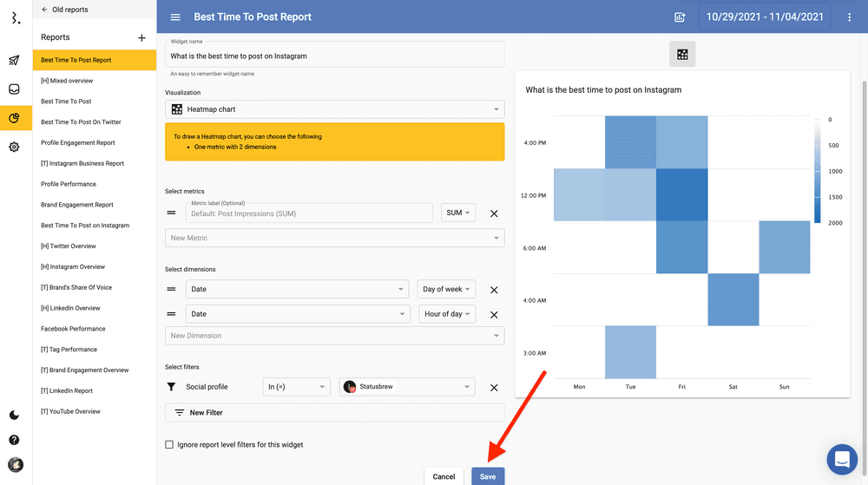Open the three-dot more options menu

(850, 17)
